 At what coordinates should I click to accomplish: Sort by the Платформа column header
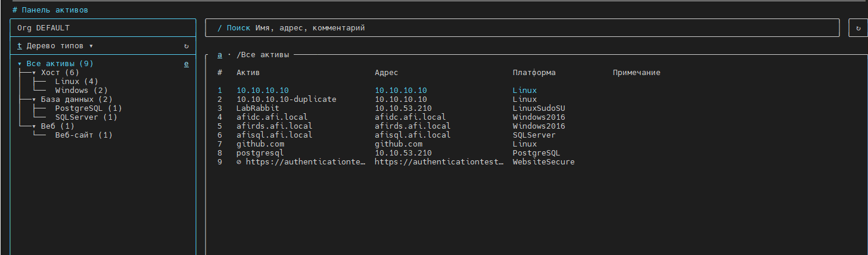[534, 73]
